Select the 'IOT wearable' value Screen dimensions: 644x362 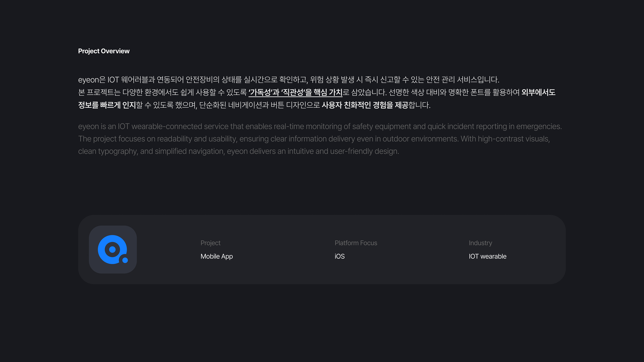pyautogui.click(x=488, y=256)
